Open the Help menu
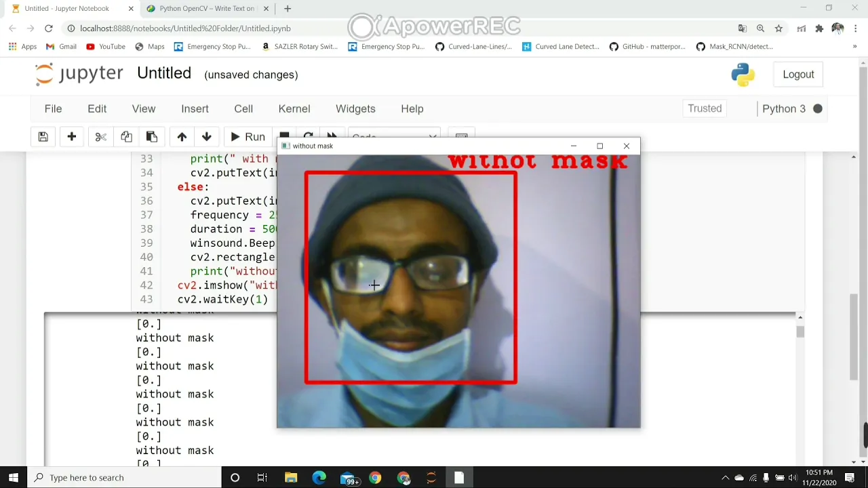 tap(412, 108)
